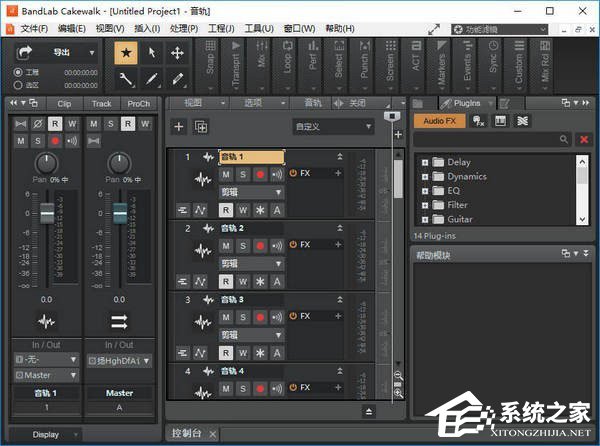600x446 pixels.
Task: Clear plugin search with red X
Action: pos(584,139)
